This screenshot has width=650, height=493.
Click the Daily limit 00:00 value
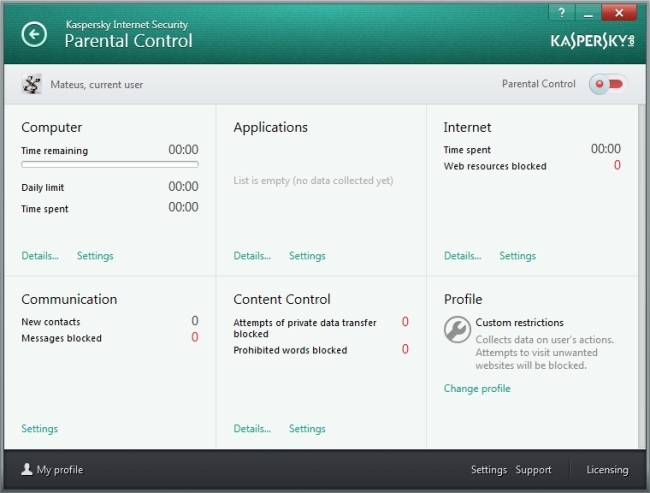(x=183, y=187)
